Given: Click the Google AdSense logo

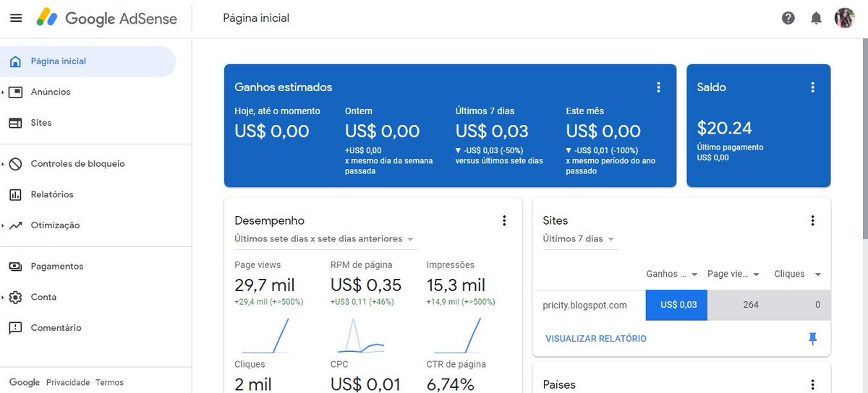Looking at the screenshot, I should (x=107, y=18).
